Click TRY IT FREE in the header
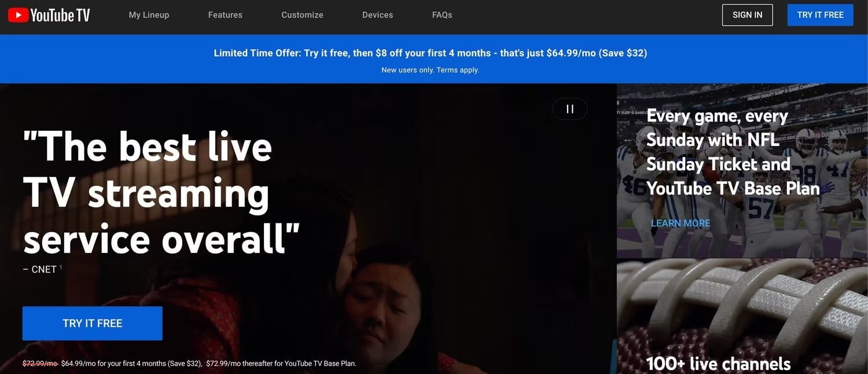The width and height of the screenshot is (868, 374). pyautogui.click(x=820, y=15)
